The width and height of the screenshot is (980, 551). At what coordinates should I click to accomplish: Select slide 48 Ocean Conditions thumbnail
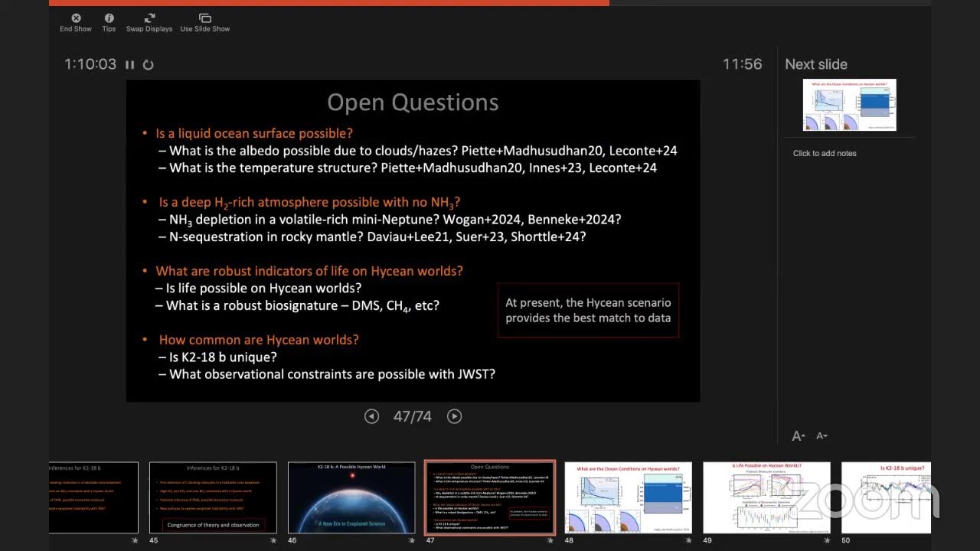pyautogui.click(x=628, y=497)
